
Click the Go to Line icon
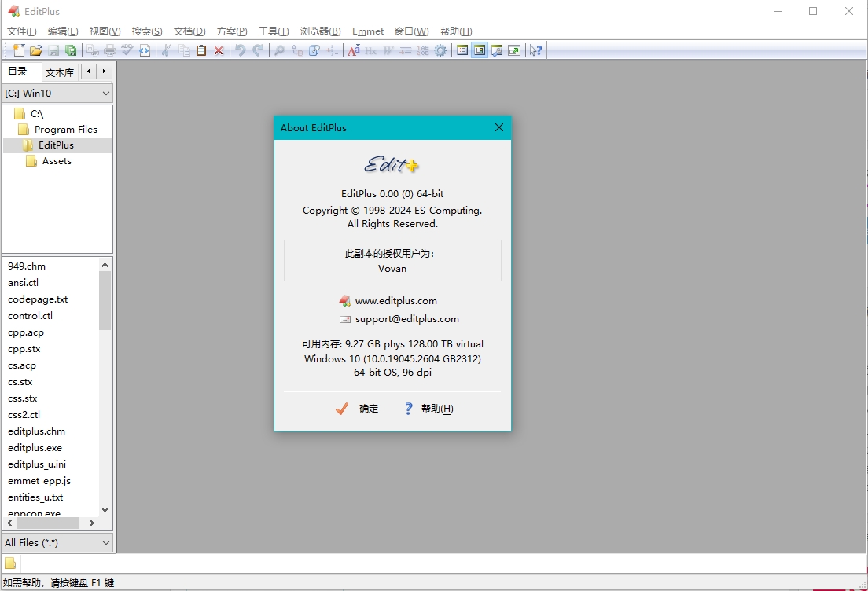click(332, 50)
